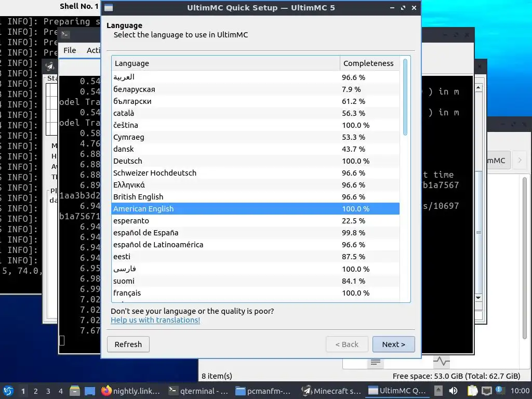Select the Schweizer Hochdeutsch language row
The width and height of the screenshot is (532, 399).
[256, 173]
